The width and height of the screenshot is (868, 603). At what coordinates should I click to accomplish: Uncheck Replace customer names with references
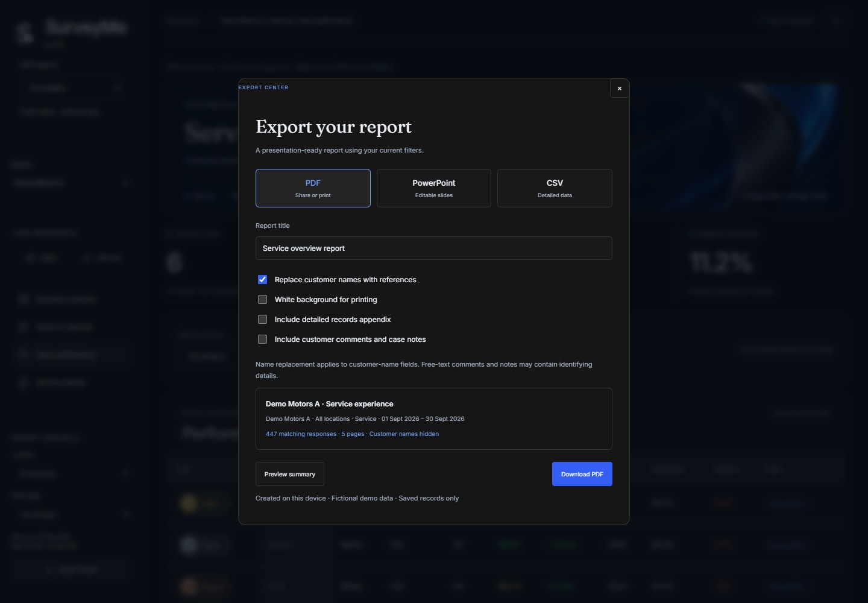pyautogui.click(x=263, y=280)
